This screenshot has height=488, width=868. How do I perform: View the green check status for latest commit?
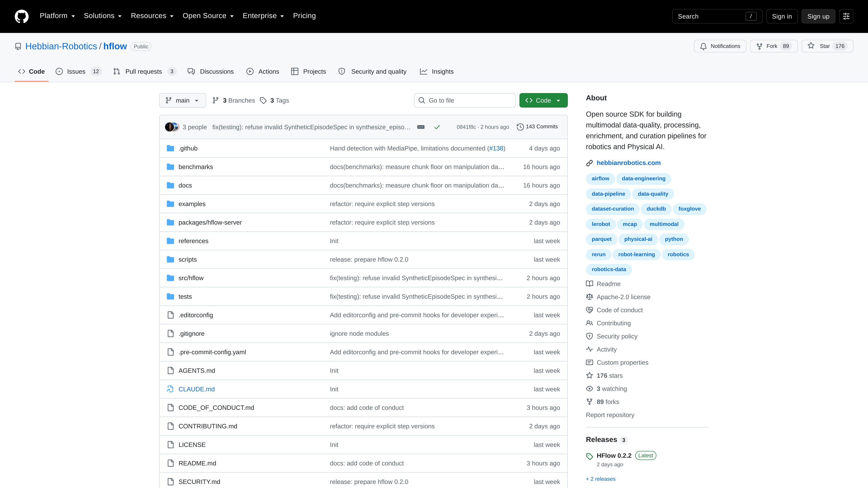[437, 127]
